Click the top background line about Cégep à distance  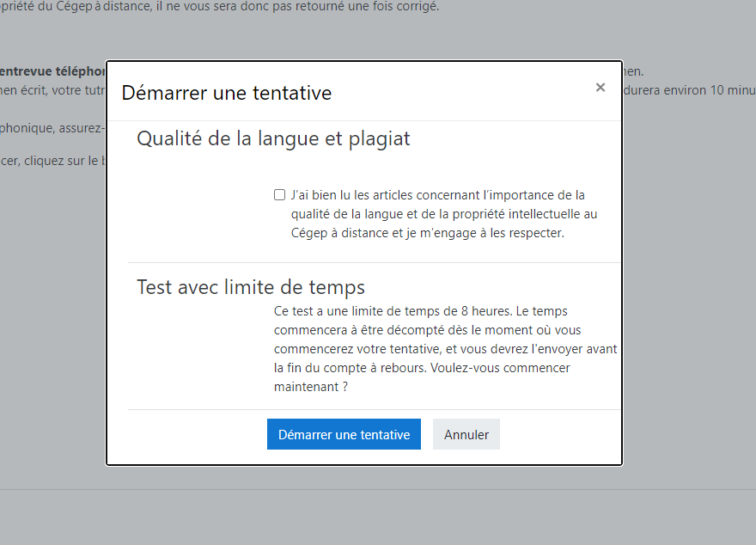pos(219,7)
